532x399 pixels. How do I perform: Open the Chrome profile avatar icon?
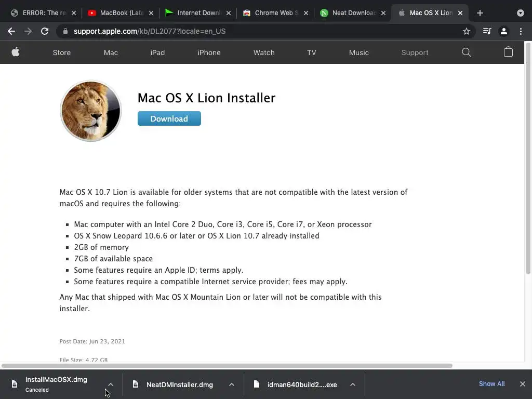tap(504, 31)
